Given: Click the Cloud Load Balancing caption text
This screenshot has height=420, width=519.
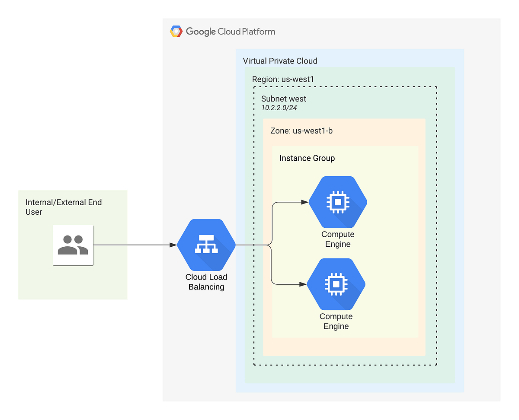Looking at the screenshot, I should [x=206, y=282].
